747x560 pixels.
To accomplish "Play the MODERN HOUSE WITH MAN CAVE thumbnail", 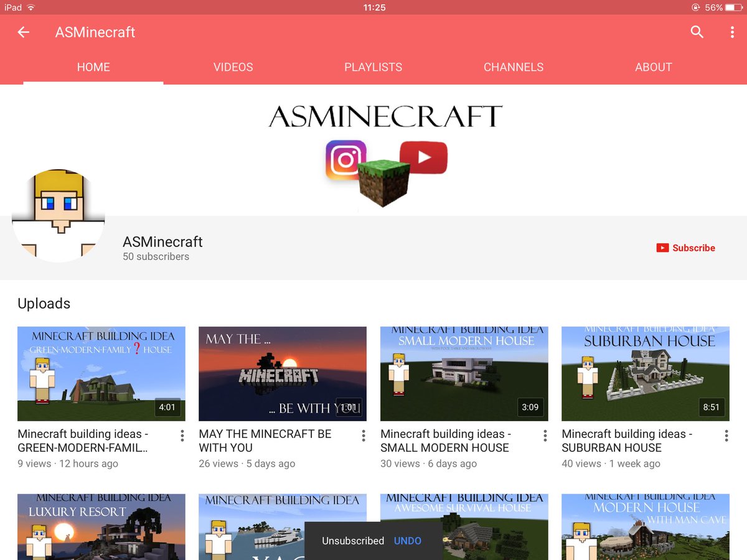I will (x=646, y=527).
